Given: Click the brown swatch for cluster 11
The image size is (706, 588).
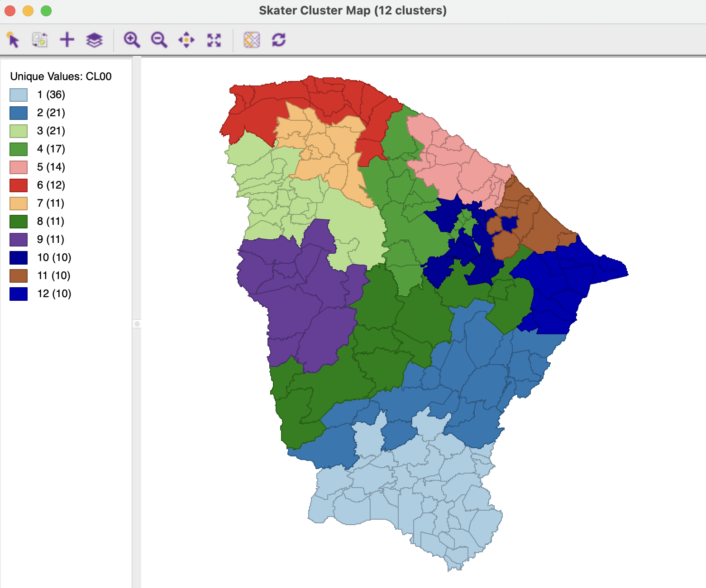Looking at the screenshot, I should tap(19, 276).
